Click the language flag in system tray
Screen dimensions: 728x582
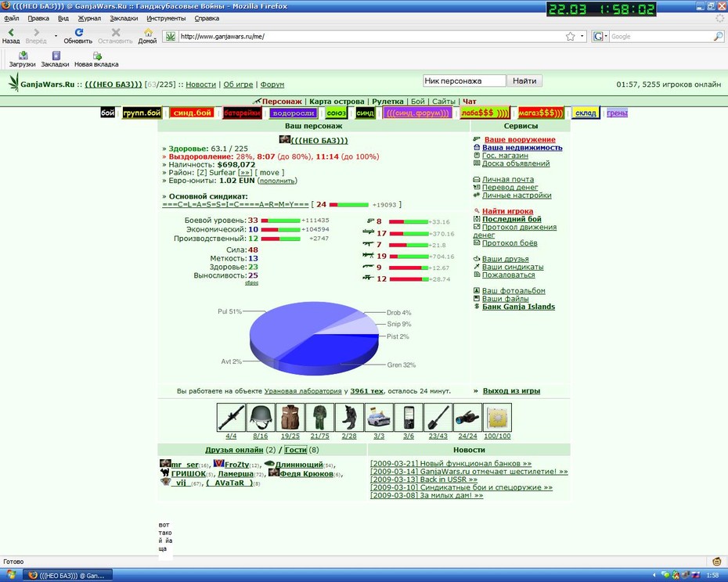pyautogui.click(x=695, y=576)
